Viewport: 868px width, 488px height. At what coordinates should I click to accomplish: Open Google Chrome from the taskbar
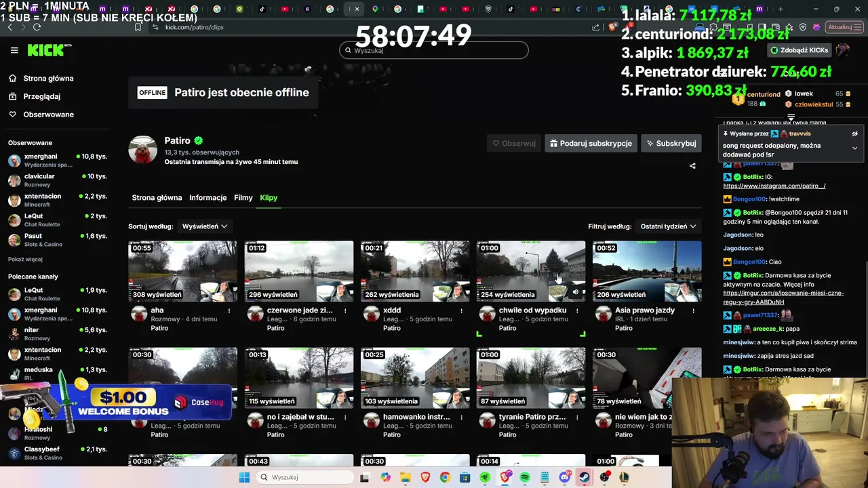tap(445, 477)
